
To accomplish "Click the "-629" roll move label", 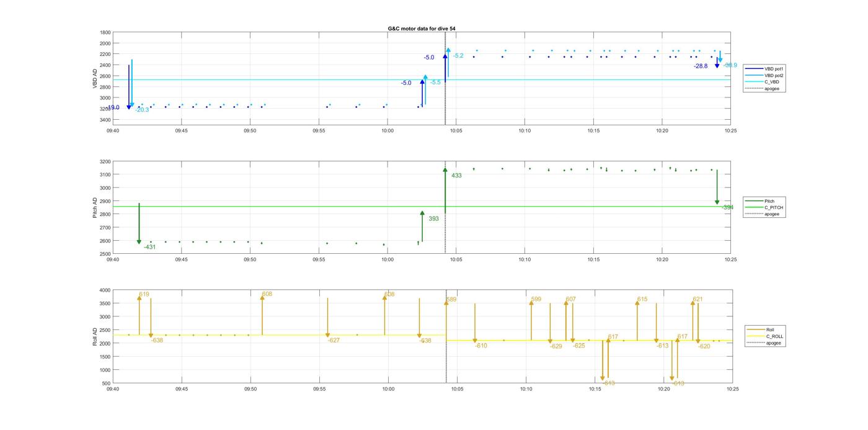I will (556, 346).
